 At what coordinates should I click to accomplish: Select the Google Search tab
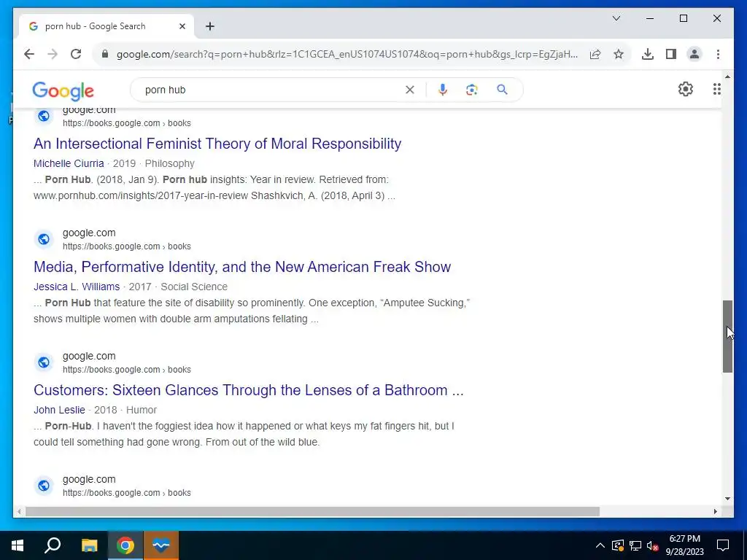107,26
